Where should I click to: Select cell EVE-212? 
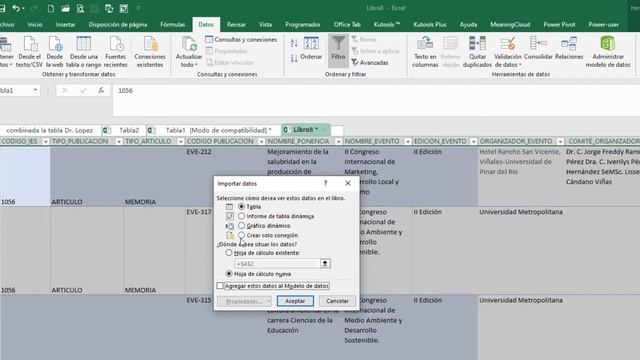coord(225,177)
